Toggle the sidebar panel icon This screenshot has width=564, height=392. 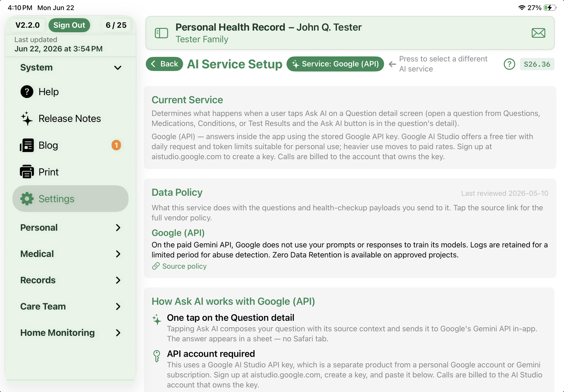(x=161, y=33)
